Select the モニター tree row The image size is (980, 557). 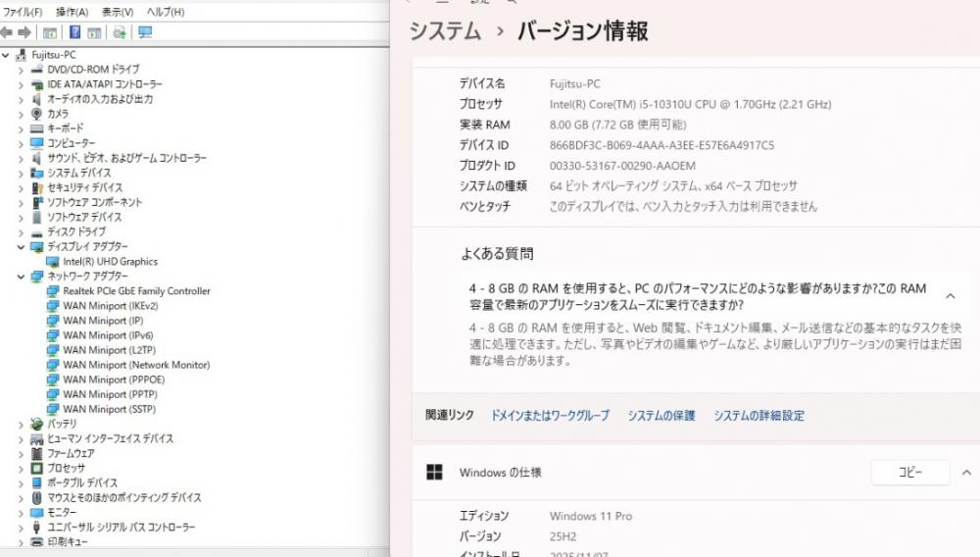tap(62, 512)
